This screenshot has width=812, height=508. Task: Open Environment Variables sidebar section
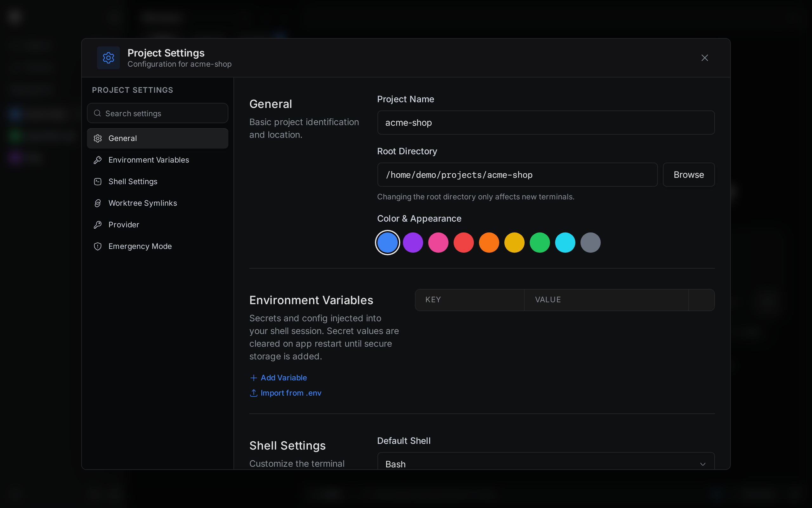point(157,160)
